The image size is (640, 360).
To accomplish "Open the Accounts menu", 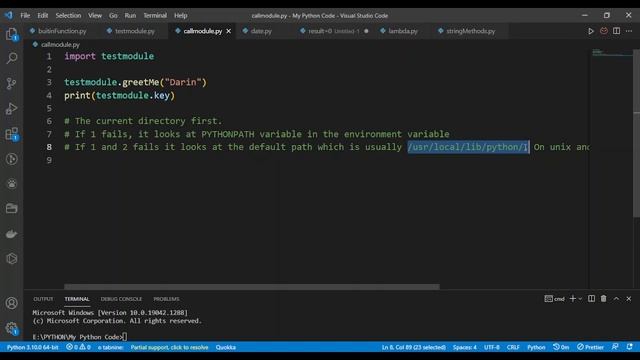I will [11, 303].
